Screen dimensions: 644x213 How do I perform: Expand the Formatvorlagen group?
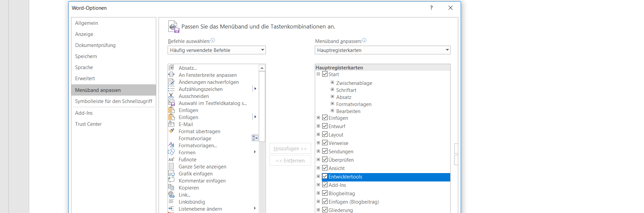[x=332, y=104]
